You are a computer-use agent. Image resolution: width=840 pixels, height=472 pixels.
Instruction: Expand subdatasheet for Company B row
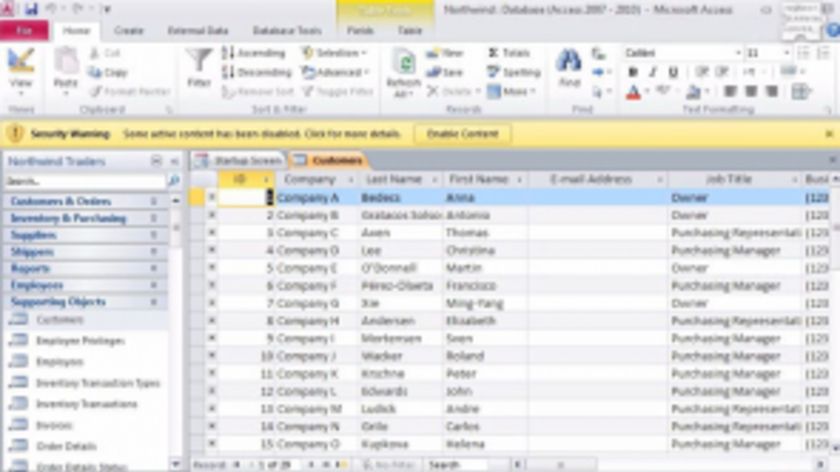[212, 215]
